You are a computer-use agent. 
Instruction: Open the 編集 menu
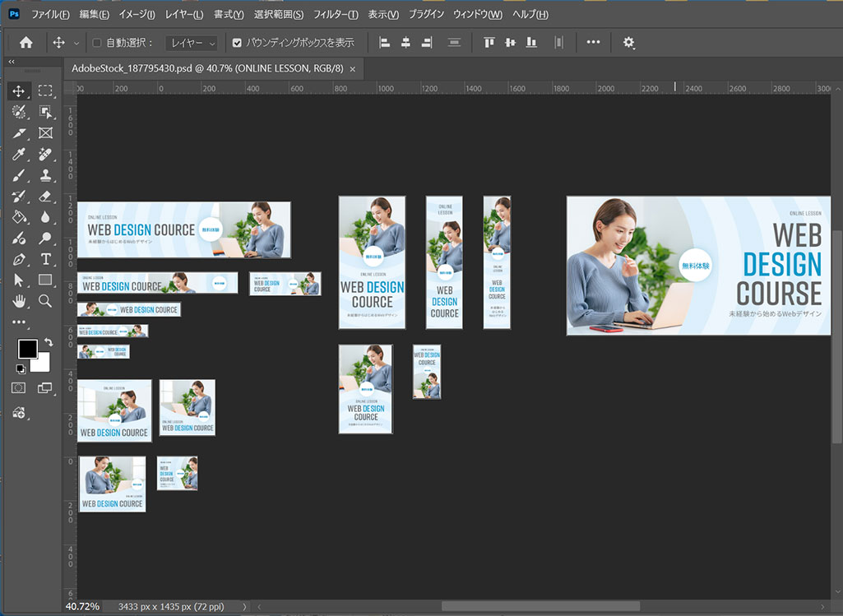pyautogui.click(x=94, y=15)
